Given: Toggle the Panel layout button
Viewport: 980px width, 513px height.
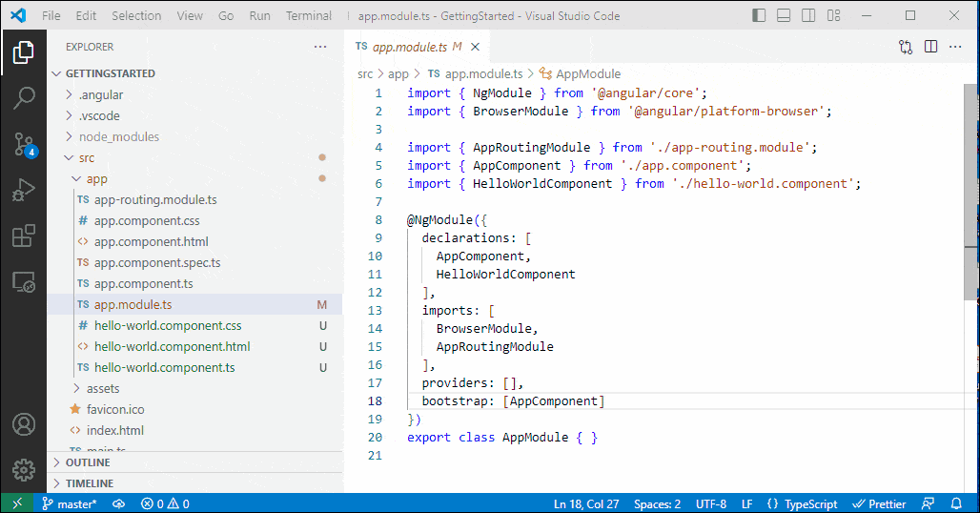Looking at the screenshot, I should point(784,16).
